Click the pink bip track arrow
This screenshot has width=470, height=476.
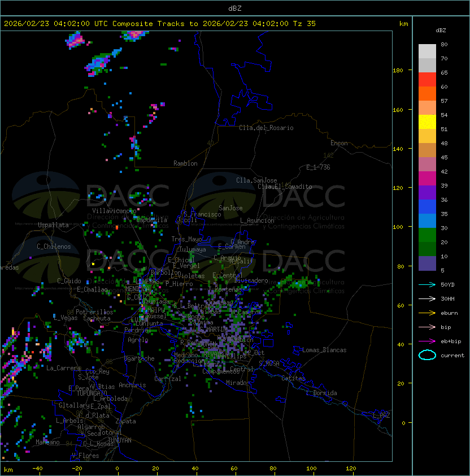427,327
